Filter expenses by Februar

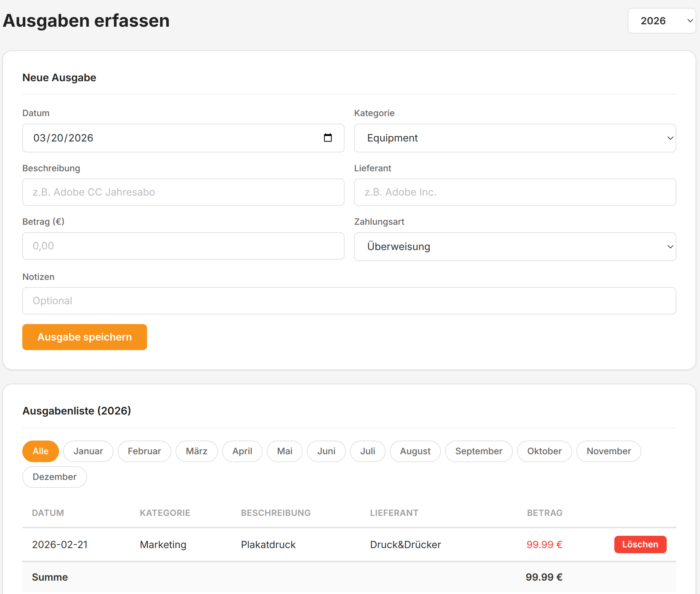pos(144,451)
